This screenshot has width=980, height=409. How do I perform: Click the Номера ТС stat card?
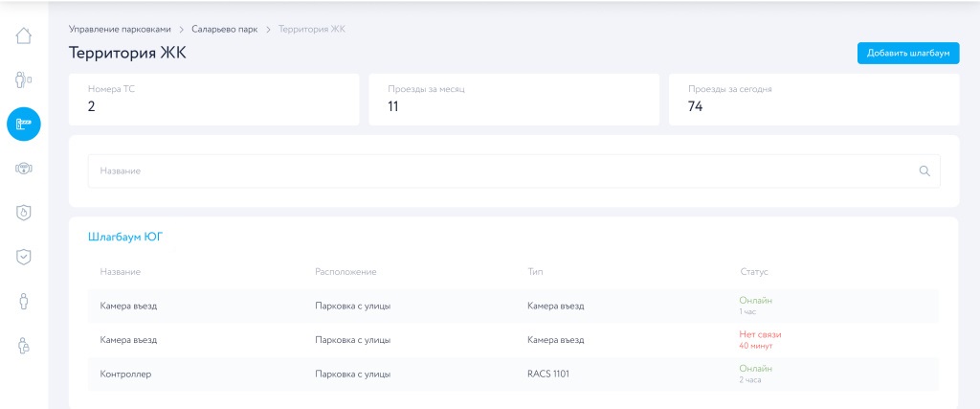[x=213, y=99]
